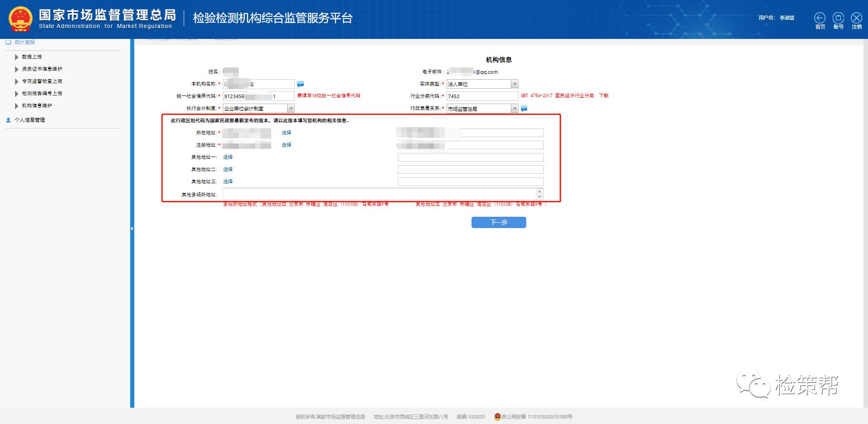
Task: Select 个人信息管理 in the sidebar
Action: [x=30, y=120]
